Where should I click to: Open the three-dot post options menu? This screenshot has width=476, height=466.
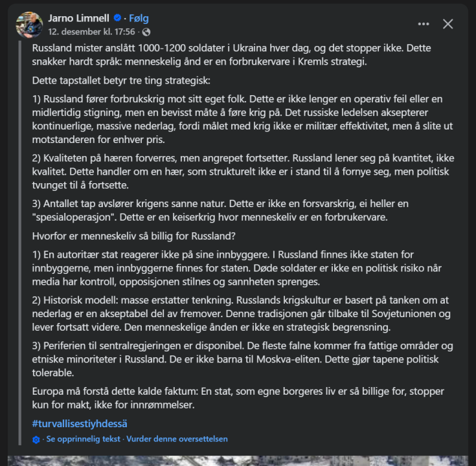coord(424,24)
